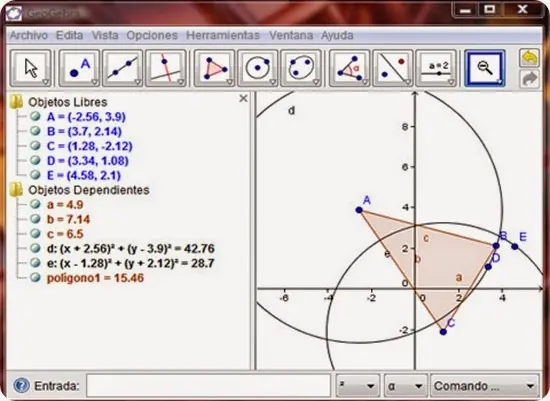The width and height of the screenshot is (550, 401).
Task: Open the Opciones menu
Action: 152,35
